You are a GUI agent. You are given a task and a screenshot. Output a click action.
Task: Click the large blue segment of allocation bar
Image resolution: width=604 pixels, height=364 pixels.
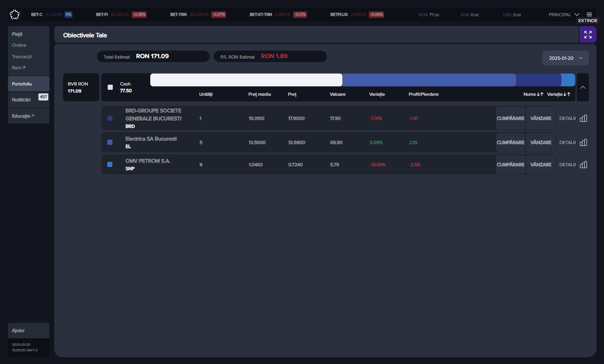(x=429, y=80)
